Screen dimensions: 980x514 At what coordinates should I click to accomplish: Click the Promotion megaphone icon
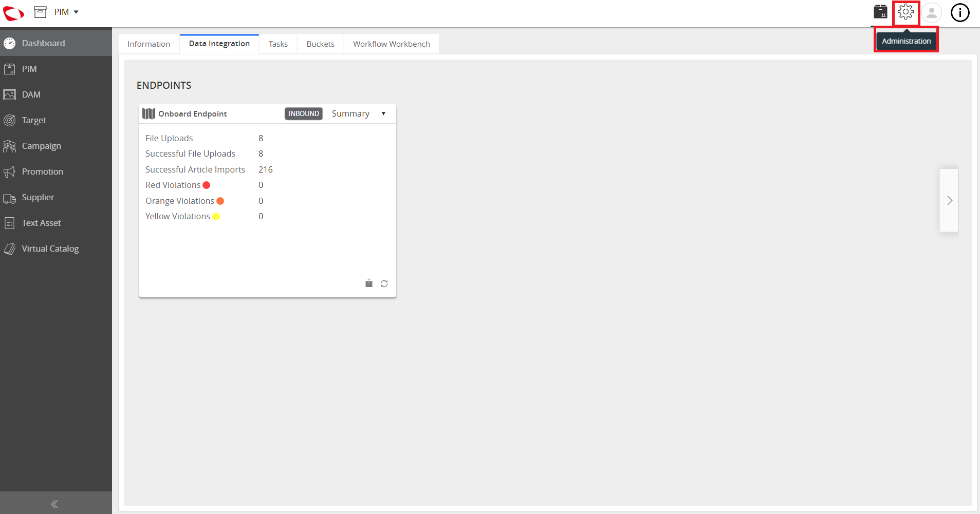pyautogui.click(x=9, y=172)
